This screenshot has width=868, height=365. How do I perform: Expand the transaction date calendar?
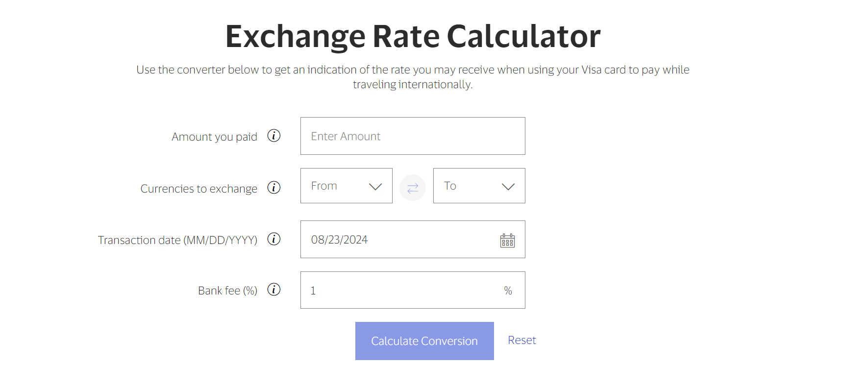[507, 241]
